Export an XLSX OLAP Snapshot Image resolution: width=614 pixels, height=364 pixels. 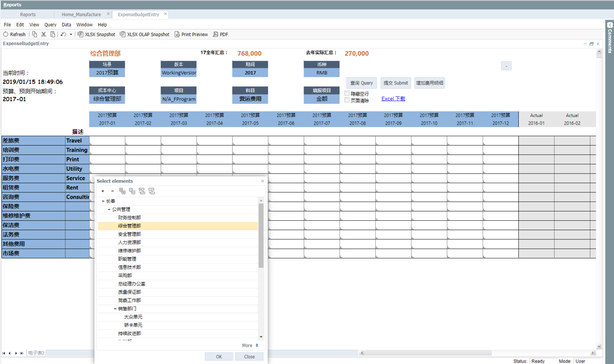click(x=144, y=35)
